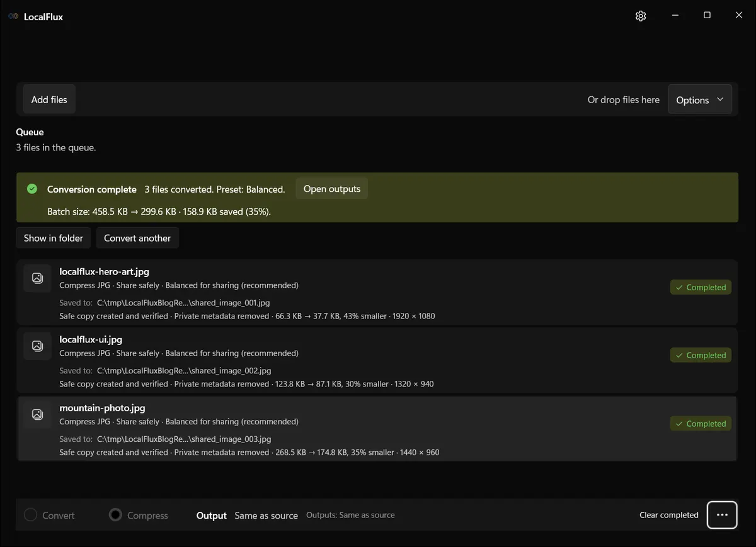Select file name localflux-hero-art.jpg
The image size is (756, 547).
point(104,272)
